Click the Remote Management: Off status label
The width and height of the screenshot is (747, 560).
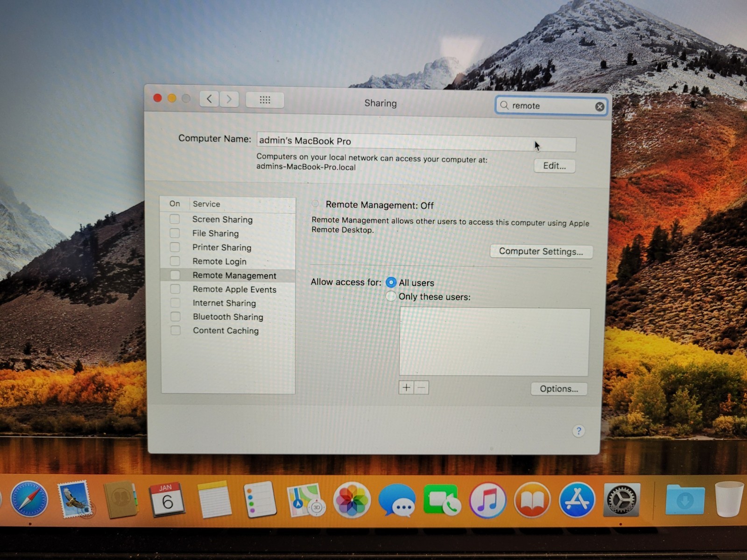380,205
